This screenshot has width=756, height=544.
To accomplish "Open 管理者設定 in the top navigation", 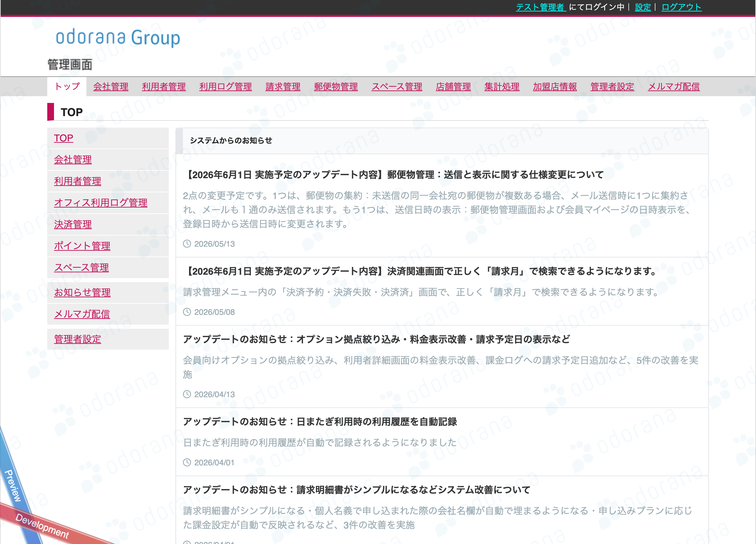I will [612, 87].
